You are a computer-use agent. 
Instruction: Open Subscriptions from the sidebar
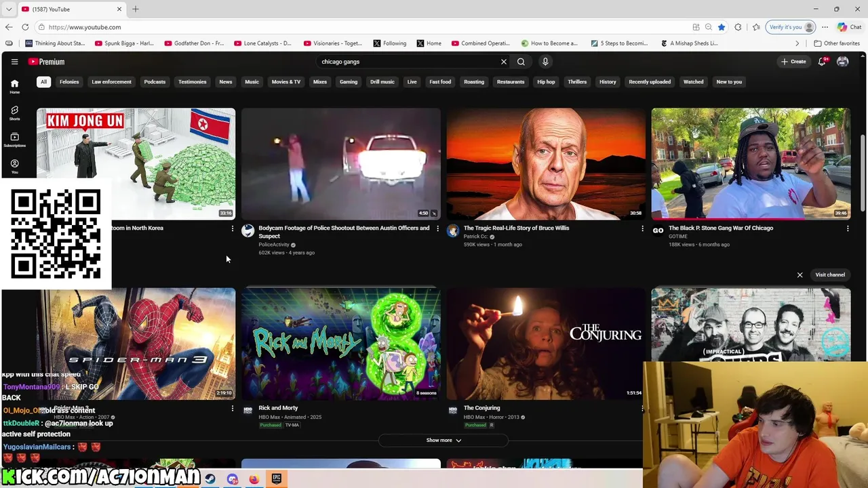[x=14, y=140]
